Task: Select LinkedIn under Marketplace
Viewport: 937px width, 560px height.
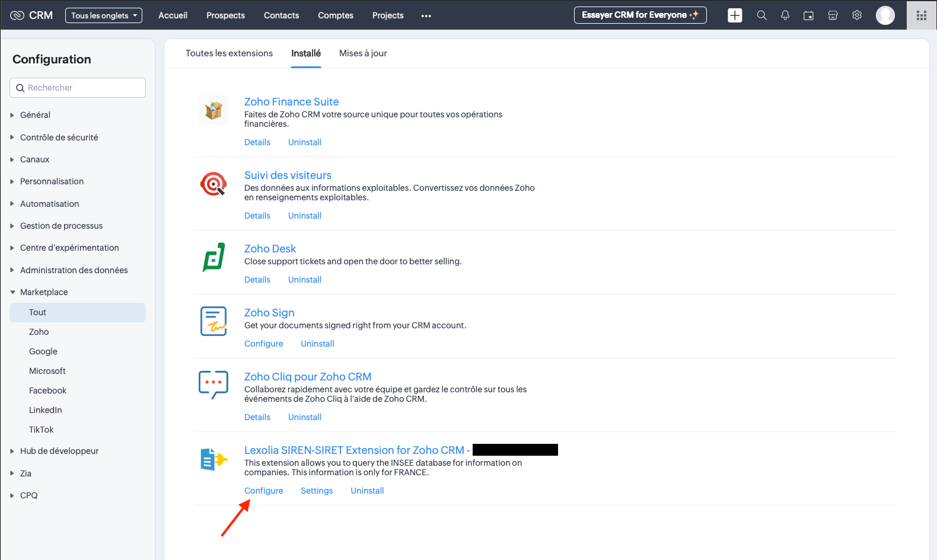Action: click(x=46, y=410)
